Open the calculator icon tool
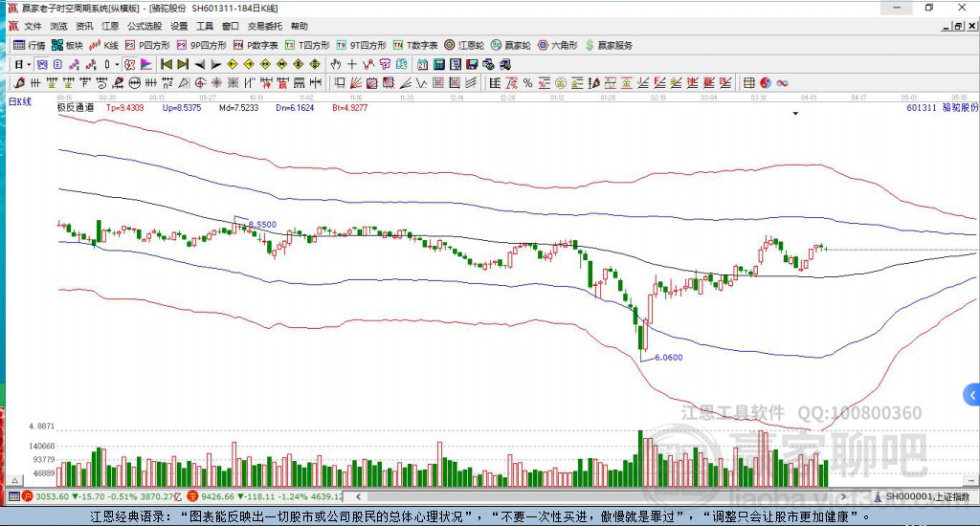980x526 pixels. [438, 64]
